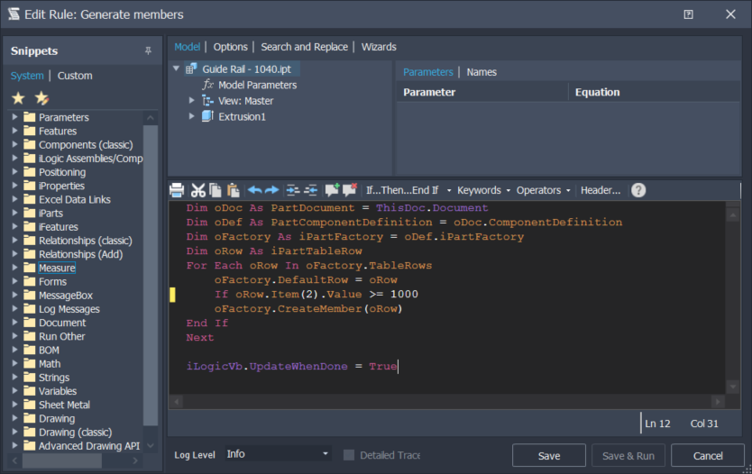Click the Cancel button

tap(707, 455)
